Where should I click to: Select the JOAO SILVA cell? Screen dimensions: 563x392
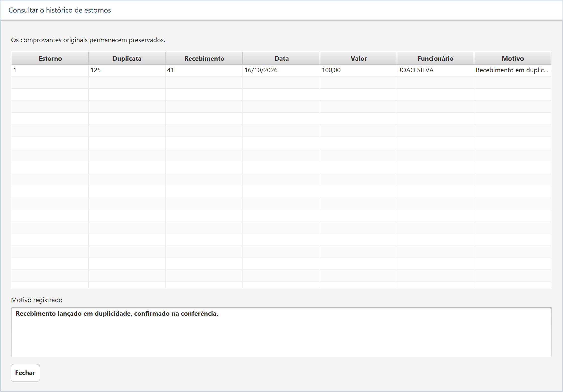pos(436,70)
